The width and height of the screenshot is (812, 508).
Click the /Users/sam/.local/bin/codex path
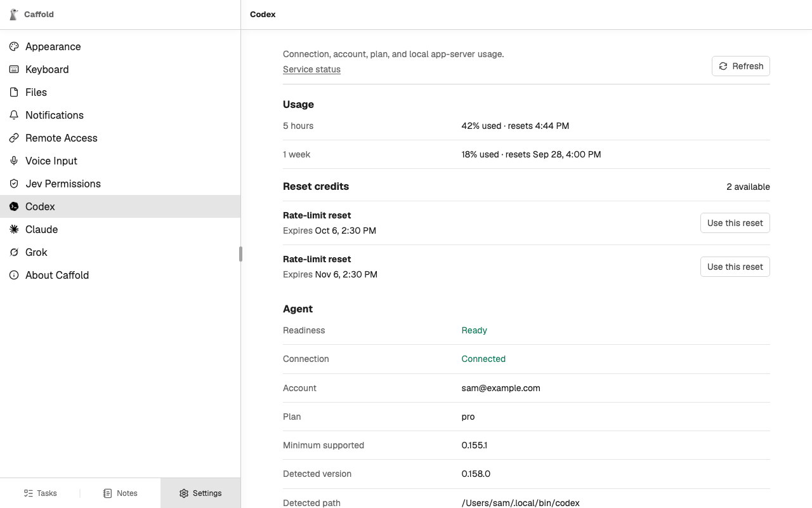(520, 503)
